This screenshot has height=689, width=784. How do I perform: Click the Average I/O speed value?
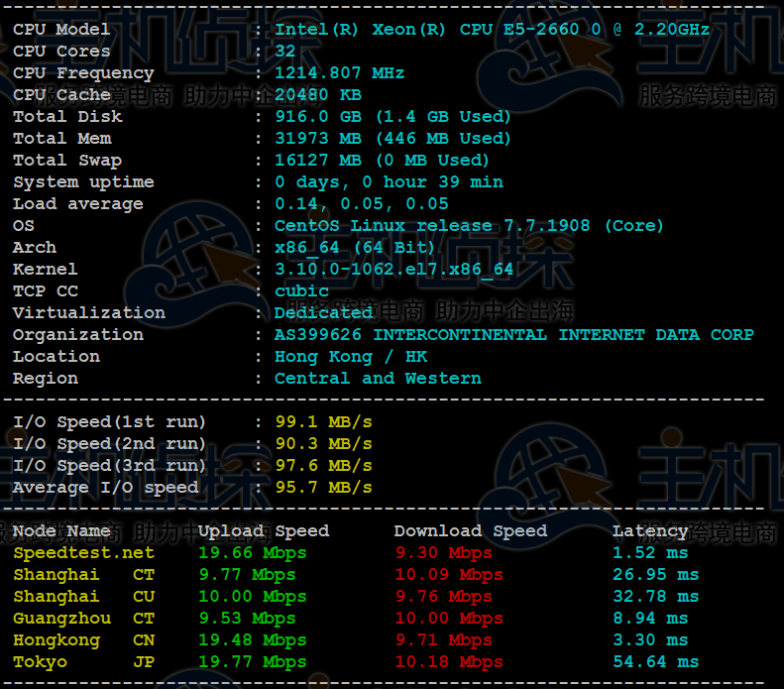pos(323,488)
